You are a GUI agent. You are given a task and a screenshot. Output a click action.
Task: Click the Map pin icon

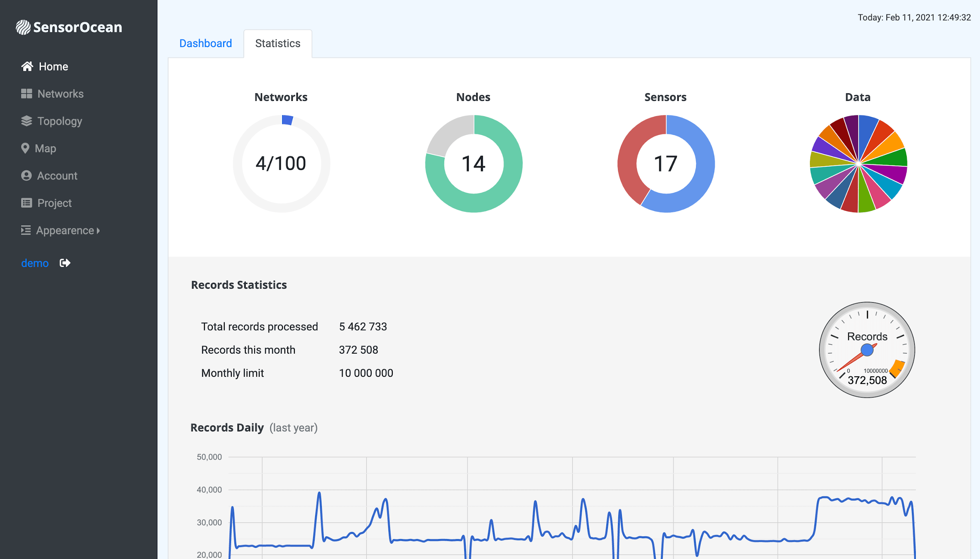25,148
